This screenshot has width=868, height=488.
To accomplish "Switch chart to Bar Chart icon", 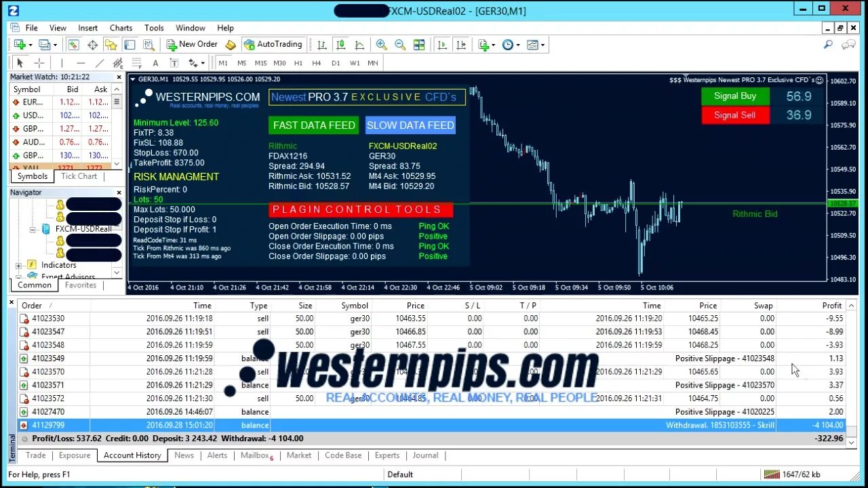I will click(x=322, y=45).
